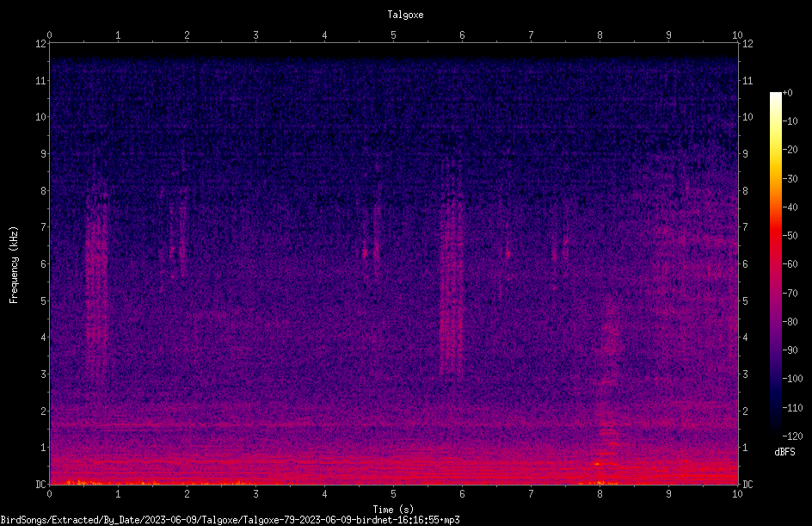This screenshot has height=526, width=812.
Task: Click the "4" tick on the bottom time axis
Action: tap(324, 494)
